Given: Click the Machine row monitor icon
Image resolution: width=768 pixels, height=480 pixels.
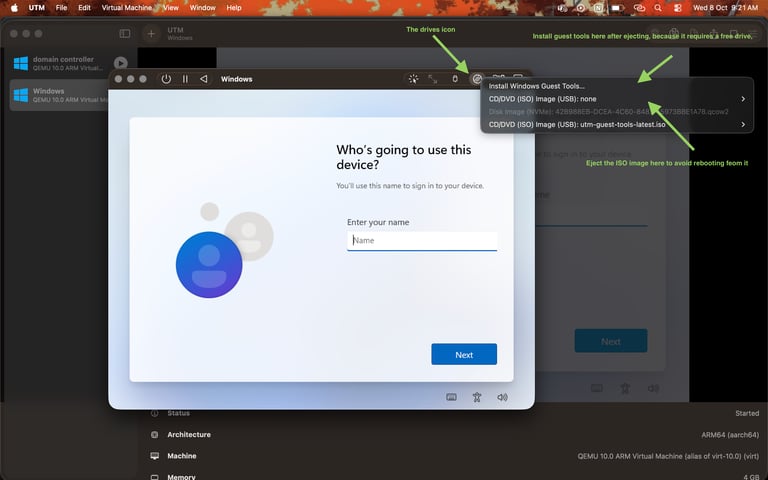Looking at the screenshot, I should coord(155,456).
